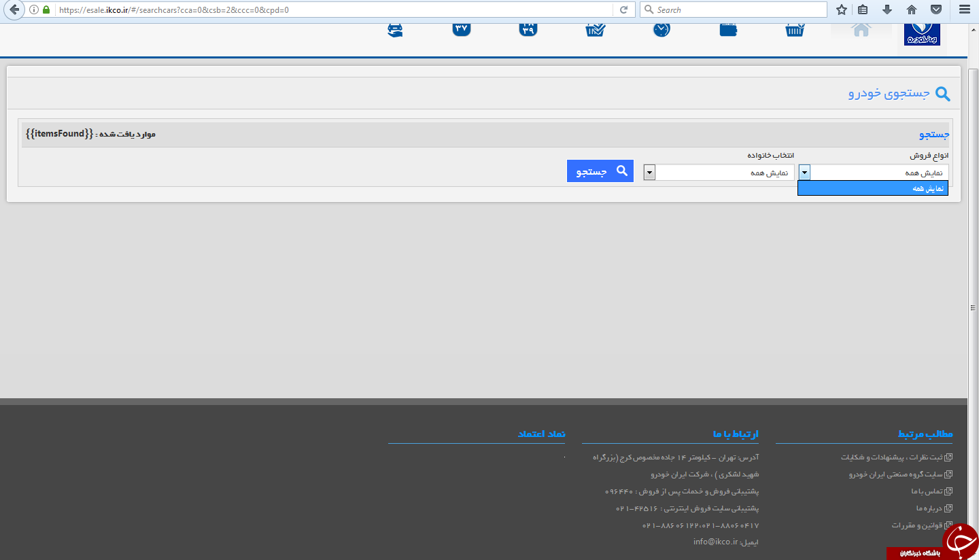979x560 pixels.
Task: Click the ارتباط با ما footer heading
Action: click(736, 434)
